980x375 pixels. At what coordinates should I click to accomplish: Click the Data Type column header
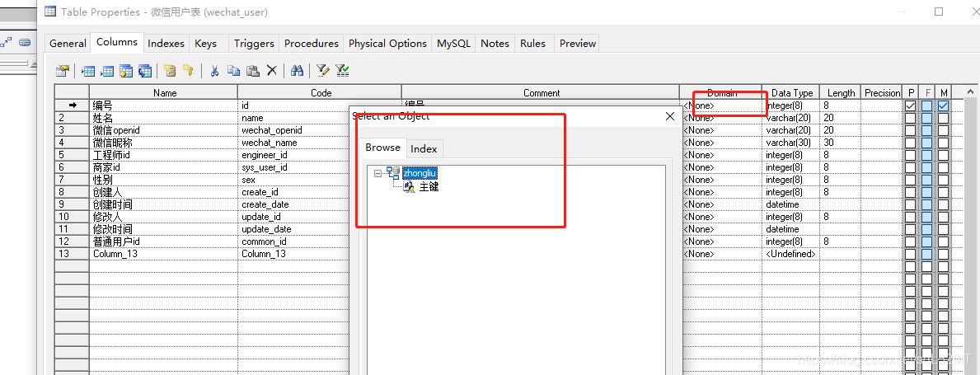point(792,92)
